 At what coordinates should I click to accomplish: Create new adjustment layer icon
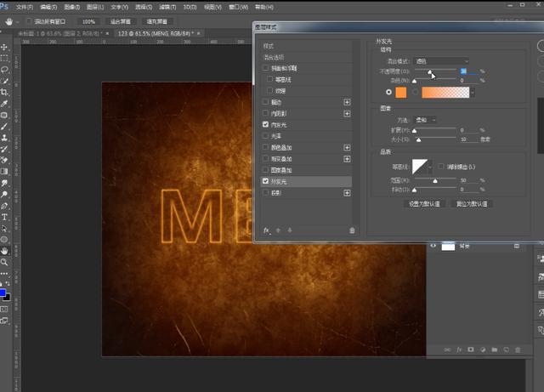point(483,349)
